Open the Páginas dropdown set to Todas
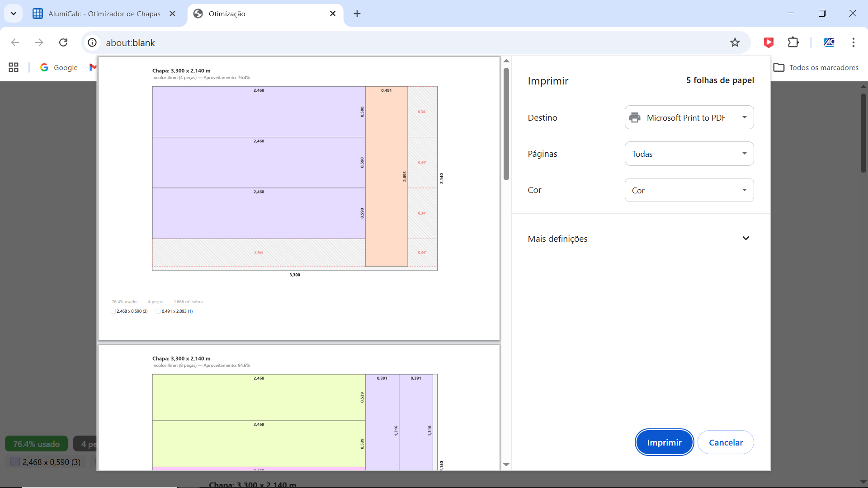The image size is (868, 488). pos(689,154)
